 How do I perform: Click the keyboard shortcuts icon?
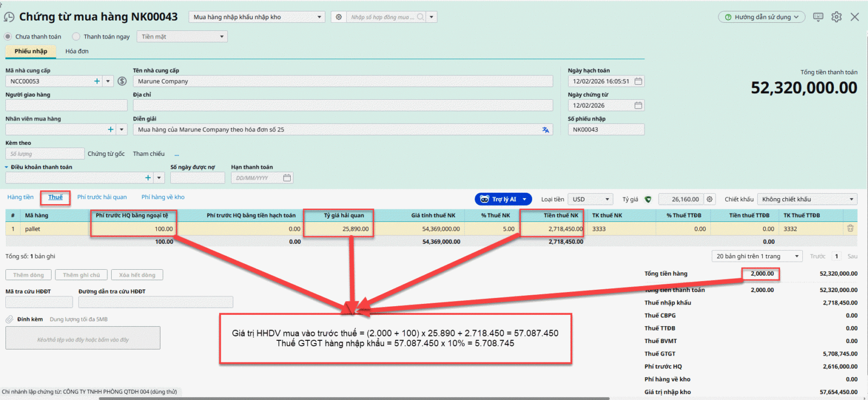tap(818, 17)
